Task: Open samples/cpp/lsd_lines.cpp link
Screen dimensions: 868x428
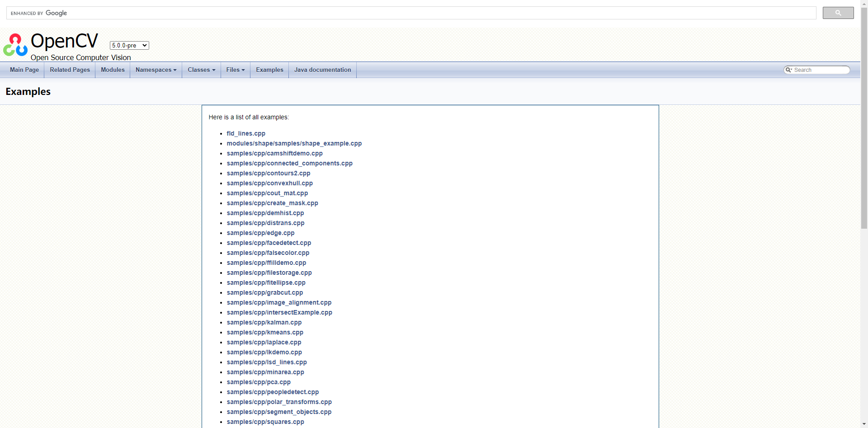Action: 267,362
